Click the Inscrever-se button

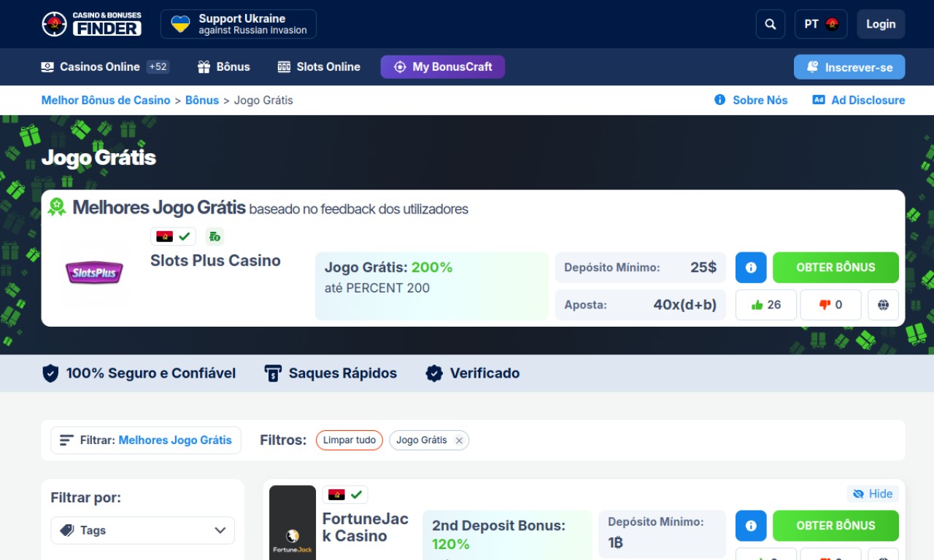click(849, 67)
